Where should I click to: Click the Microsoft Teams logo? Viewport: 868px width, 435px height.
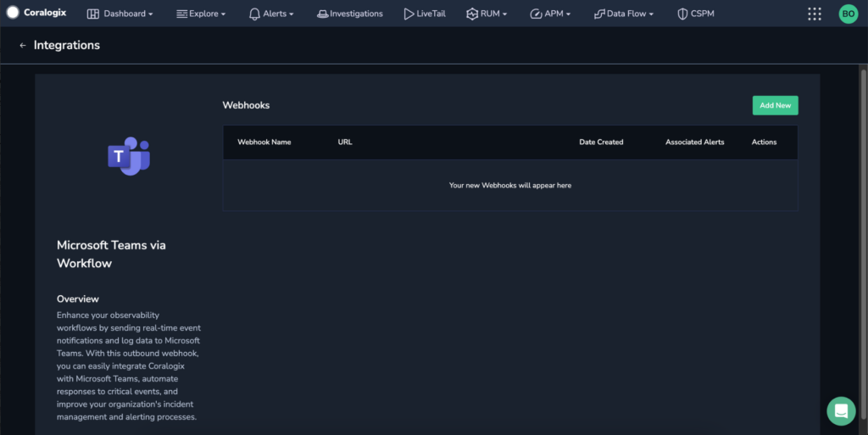point(129,156)
